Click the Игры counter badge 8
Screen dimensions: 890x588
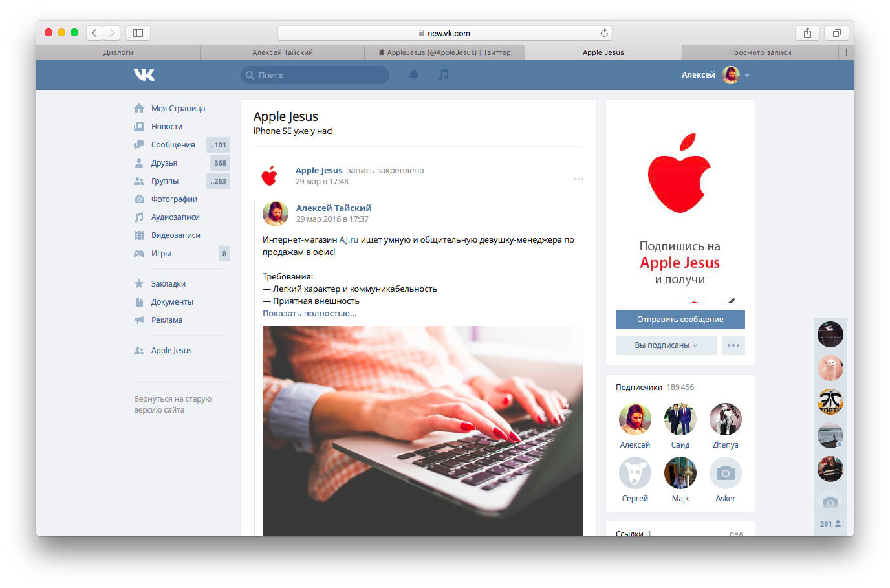point(224,254)
